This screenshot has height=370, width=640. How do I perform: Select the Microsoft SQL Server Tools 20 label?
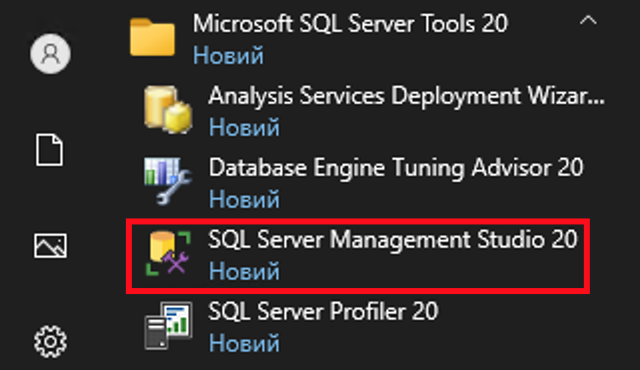(350, 23)
